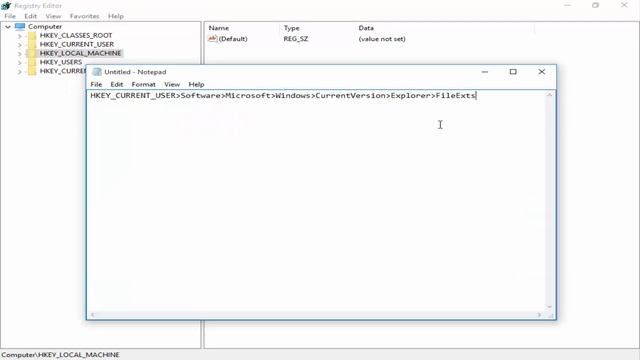Sort by Name column header
This screenshot has width=640, height=360.
(x=218, y=28)
